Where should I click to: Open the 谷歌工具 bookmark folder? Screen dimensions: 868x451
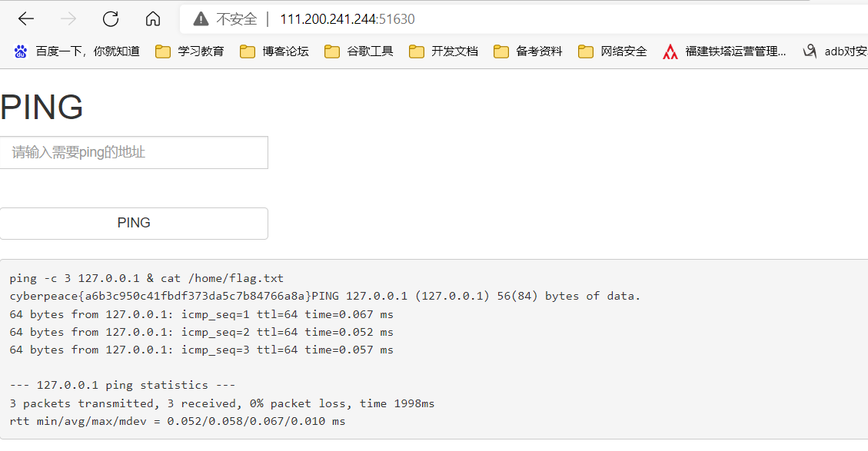359,51
